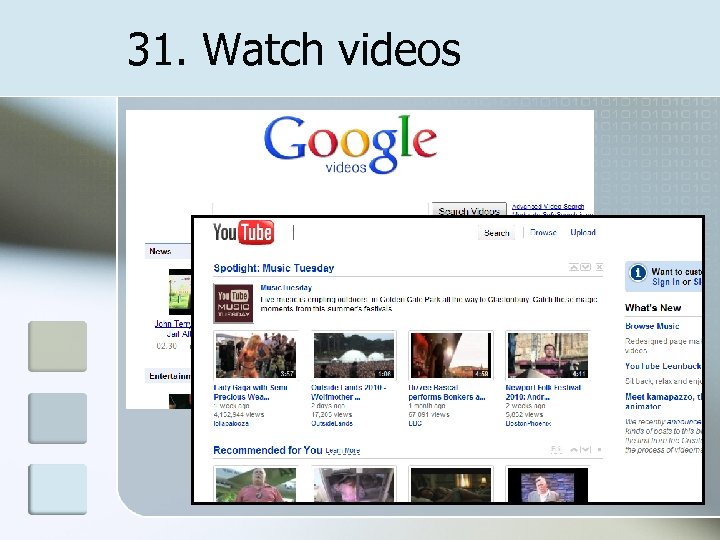Click the Google video search box

click(321, 209)
